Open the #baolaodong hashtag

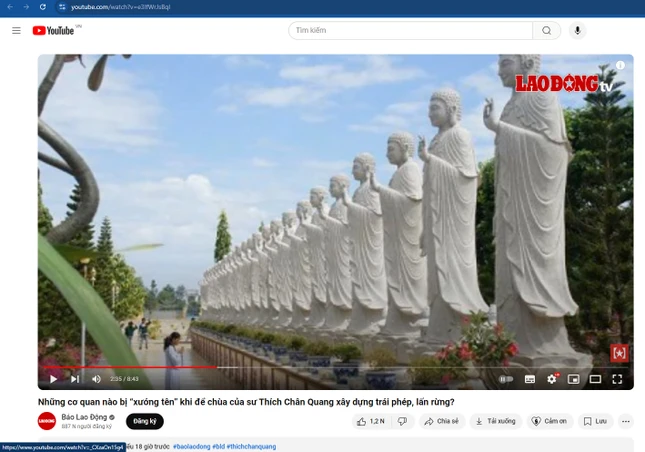tap(191, 446)
